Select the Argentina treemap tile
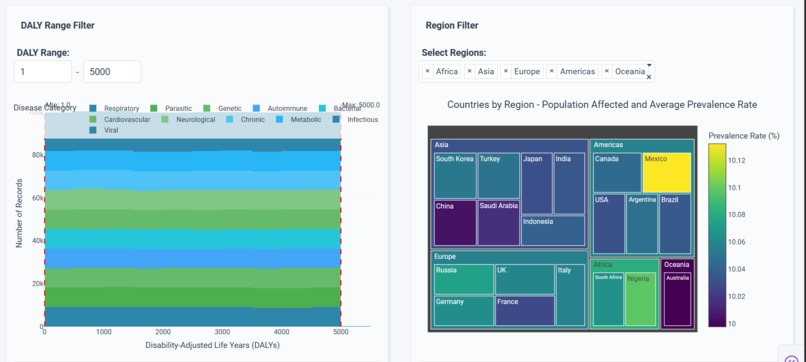 tap(642, 224)
